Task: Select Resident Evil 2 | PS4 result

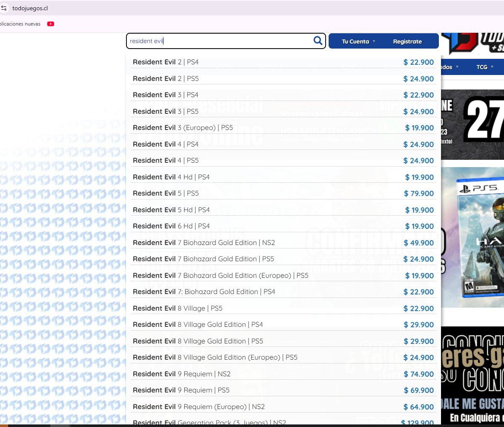Action: tap(283, 62)
